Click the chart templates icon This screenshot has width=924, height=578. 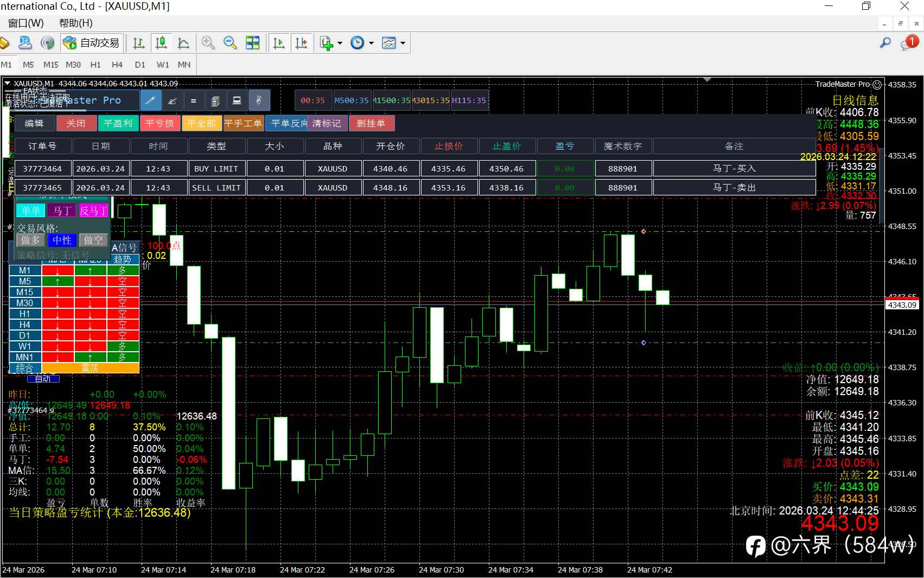[x=389, y=43]
